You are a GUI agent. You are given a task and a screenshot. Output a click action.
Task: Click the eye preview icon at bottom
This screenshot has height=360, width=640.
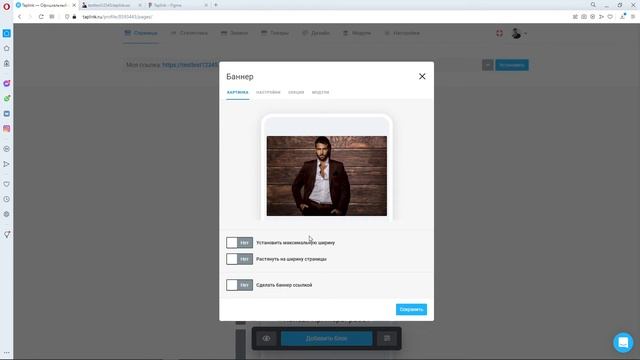(x=267, y=338)
